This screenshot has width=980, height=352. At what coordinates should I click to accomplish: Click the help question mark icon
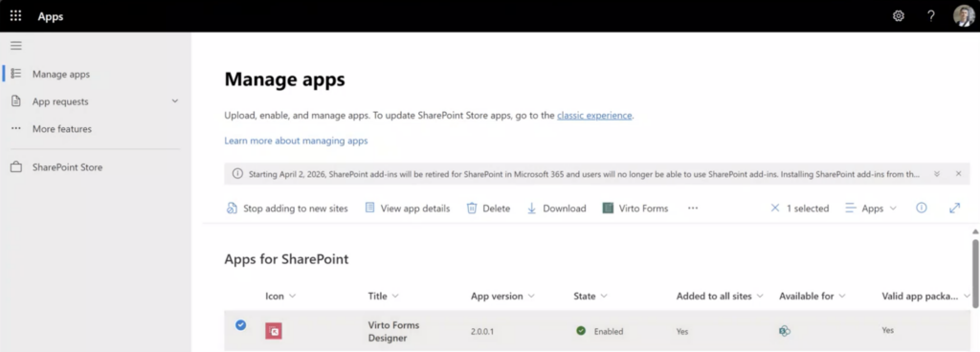coord(931,16)
